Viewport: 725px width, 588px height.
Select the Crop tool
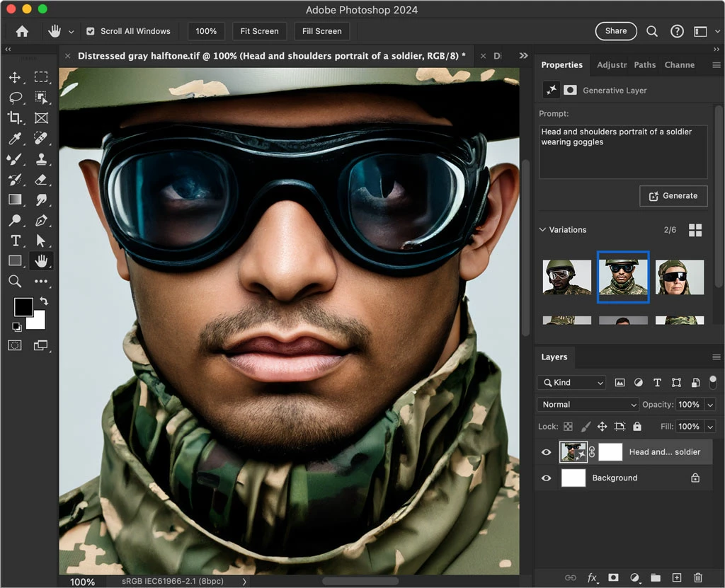15,118
